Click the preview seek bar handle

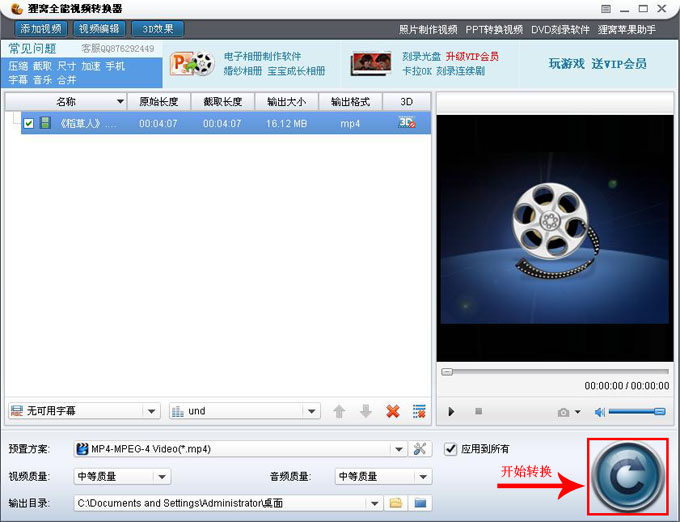[447, 372]
